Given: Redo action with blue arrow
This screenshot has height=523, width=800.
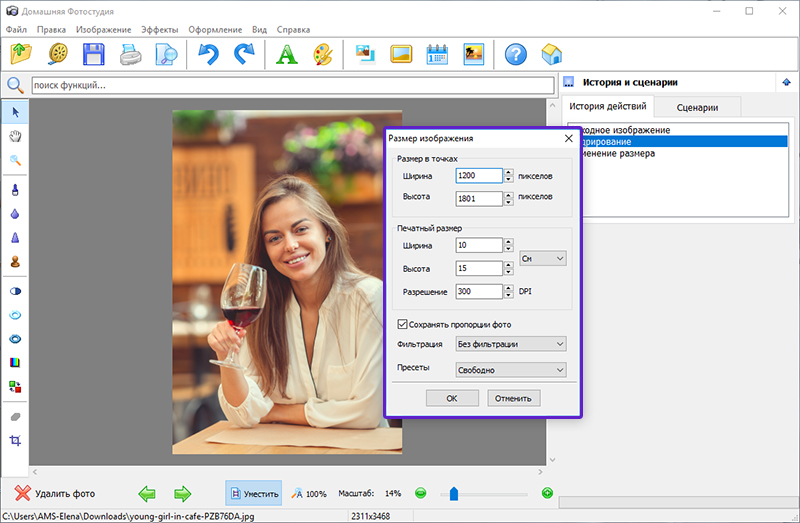Looking at the screenshot, I should tap(244, 54).
